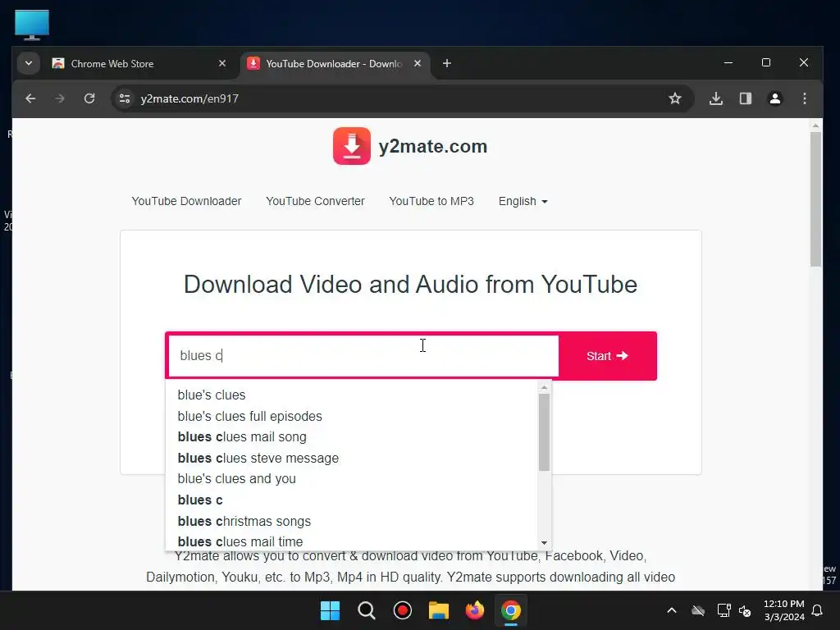
Task: Open the clock showing 12:10 PM
Action: pyautogui.click(x=783, y=610)
